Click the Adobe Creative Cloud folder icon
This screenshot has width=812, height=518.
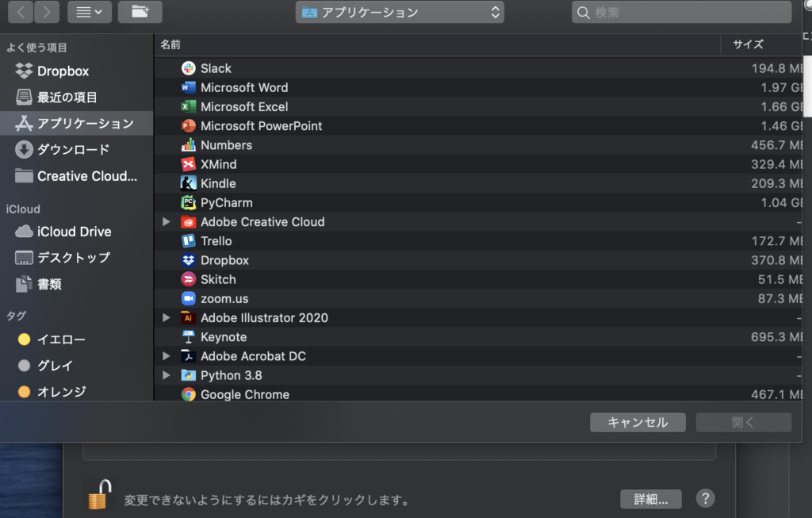(188, 221)
